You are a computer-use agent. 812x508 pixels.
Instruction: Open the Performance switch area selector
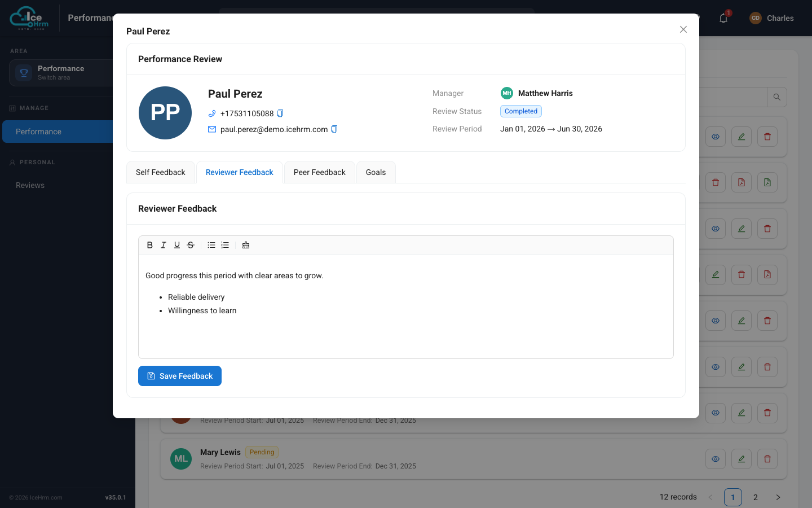tap(61, 73)
